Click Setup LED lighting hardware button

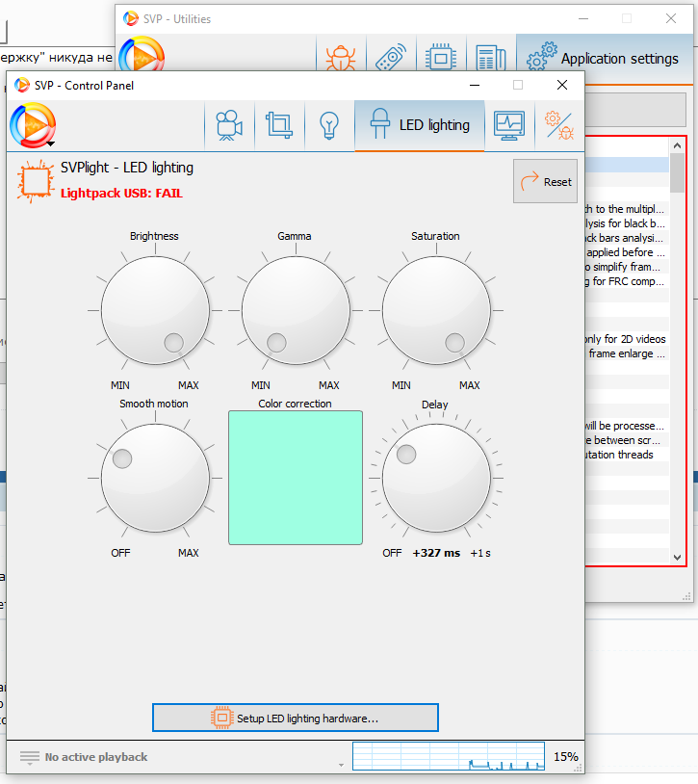point(296,718)
